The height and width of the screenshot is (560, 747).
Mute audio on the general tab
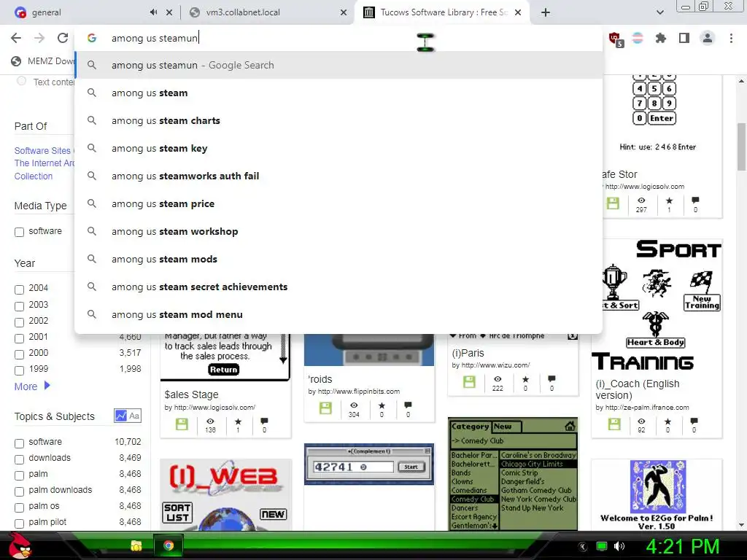[153, 12]
